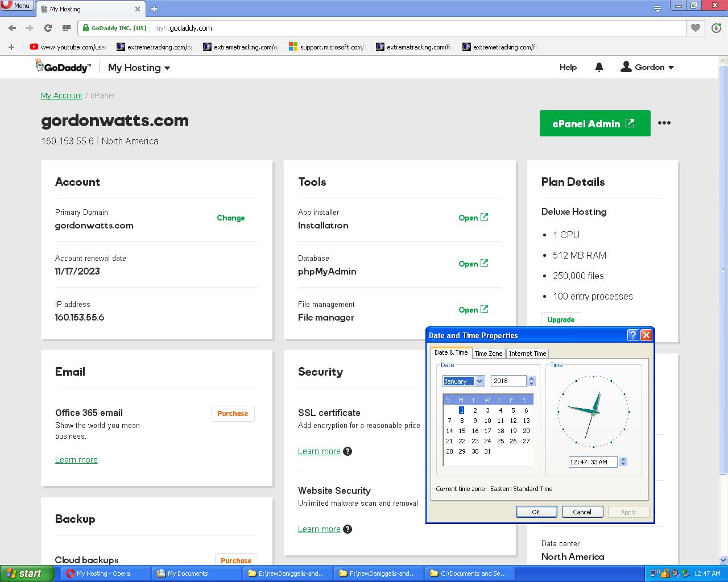Open YouTube bookmark in bookmarks bar

coord(68,47)
